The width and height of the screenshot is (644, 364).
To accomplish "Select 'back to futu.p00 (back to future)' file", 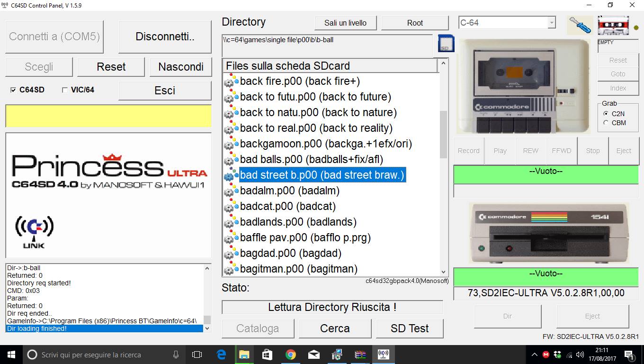I will [315, 97].
